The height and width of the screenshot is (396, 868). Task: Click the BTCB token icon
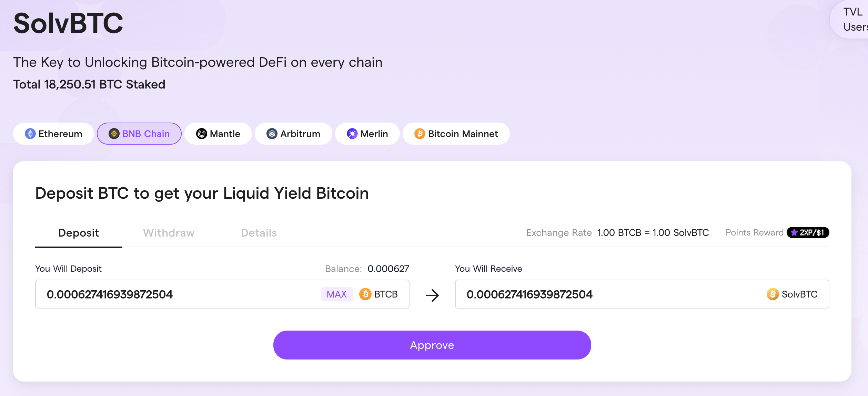point(365,294)
